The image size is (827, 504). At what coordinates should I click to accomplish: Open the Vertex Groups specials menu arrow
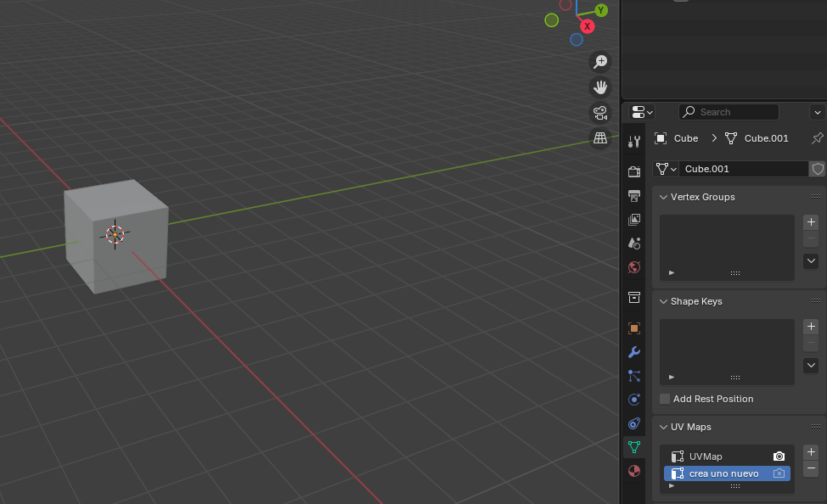tap(811, 261)
